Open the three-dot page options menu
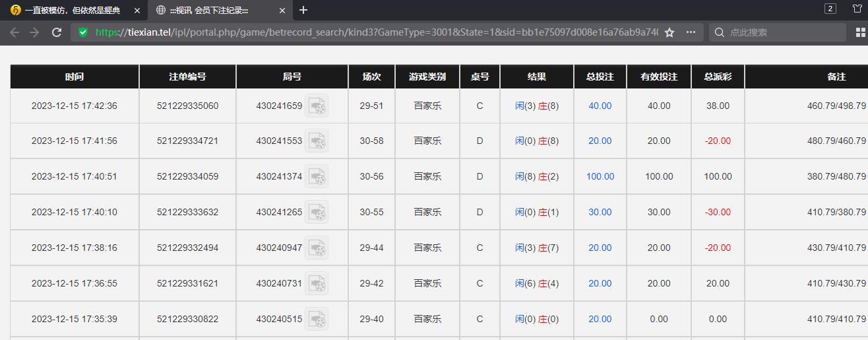This screenshot has width=868, height=340. tap(691, 32)
